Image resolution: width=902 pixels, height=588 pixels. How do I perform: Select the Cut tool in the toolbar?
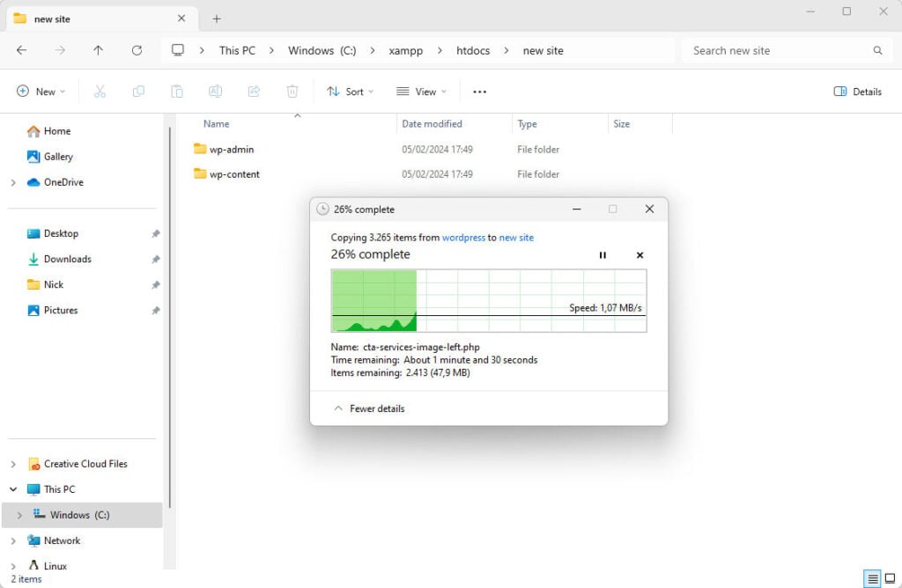[101, 92]
